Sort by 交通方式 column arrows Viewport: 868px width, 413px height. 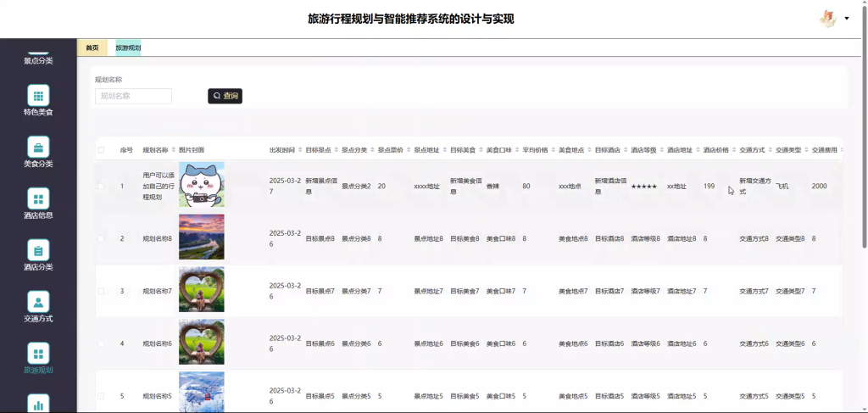771,150
